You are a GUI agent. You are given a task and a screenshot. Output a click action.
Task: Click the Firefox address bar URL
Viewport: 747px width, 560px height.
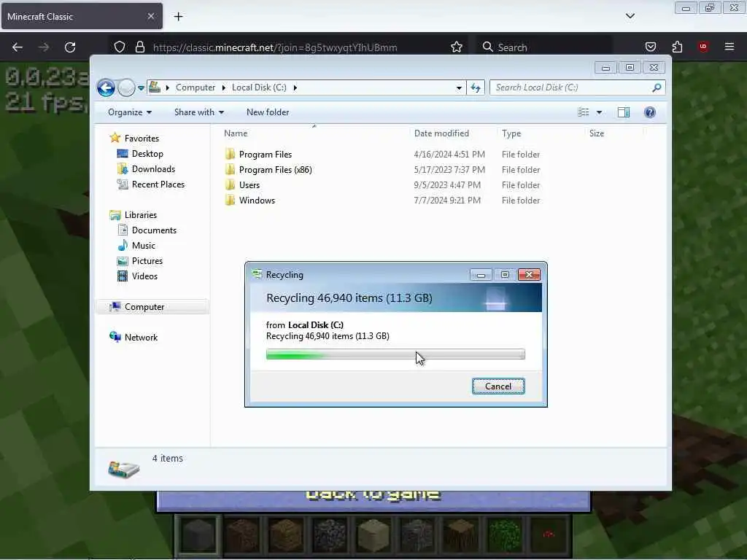tap(275, 47)
